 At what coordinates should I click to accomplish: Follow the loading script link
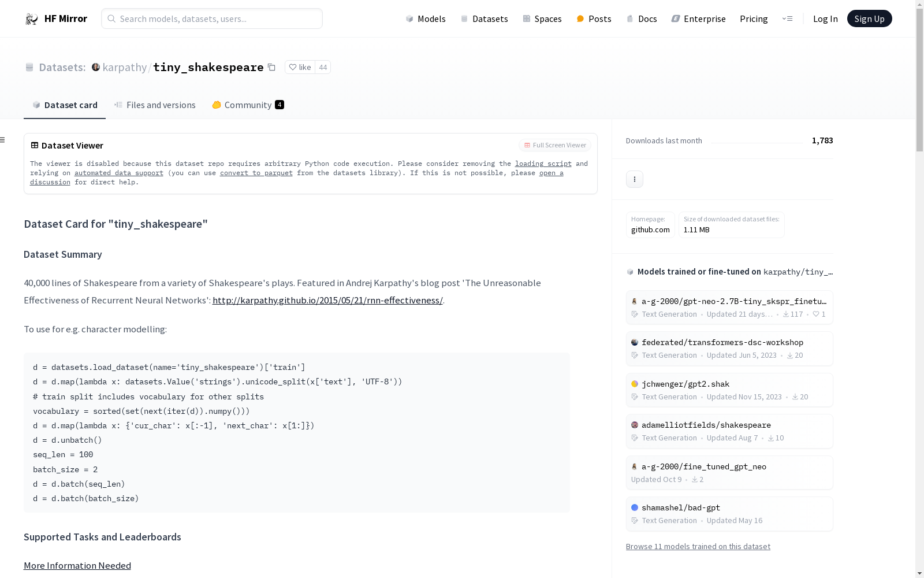coord(543,164)
